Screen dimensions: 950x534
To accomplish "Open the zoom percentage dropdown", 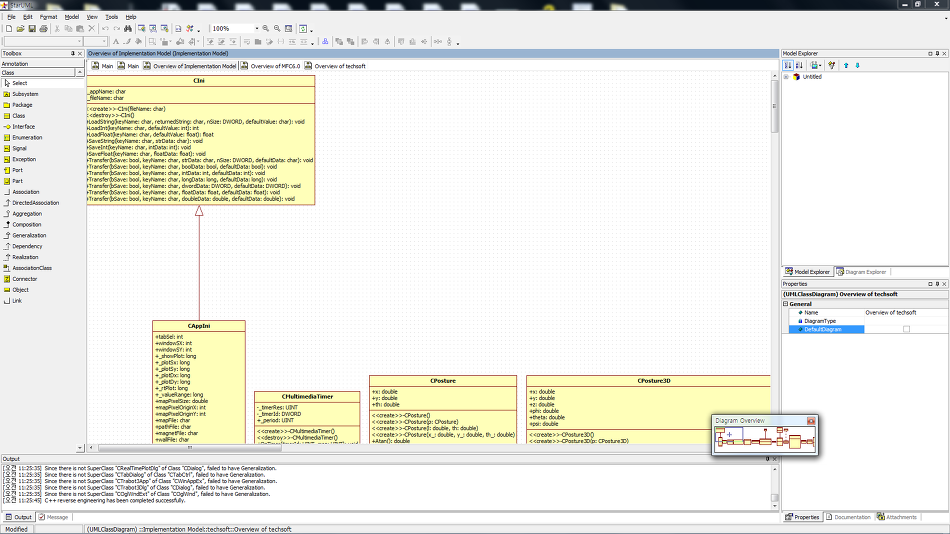I will pyautogui.click(x=256, y=29).
